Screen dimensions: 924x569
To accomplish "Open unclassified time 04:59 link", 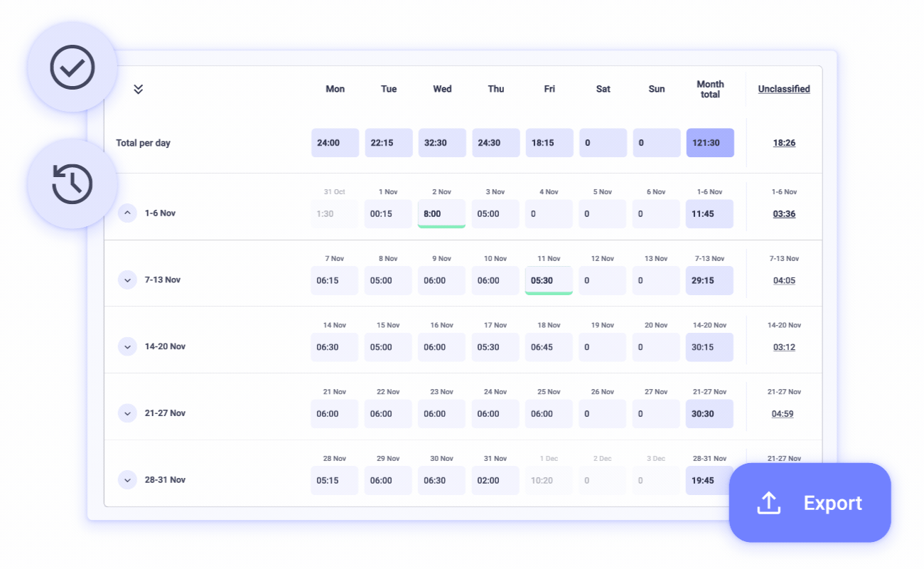I will click(783, 414).
